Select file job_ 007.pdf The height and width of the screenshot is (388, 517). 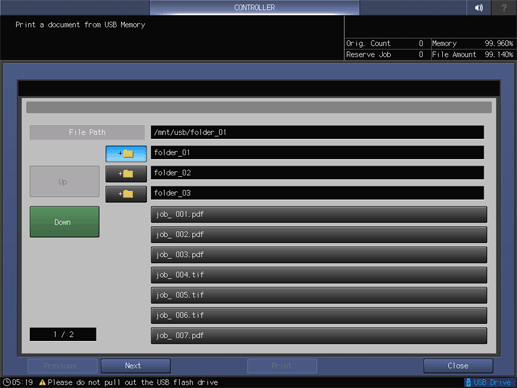319,336
